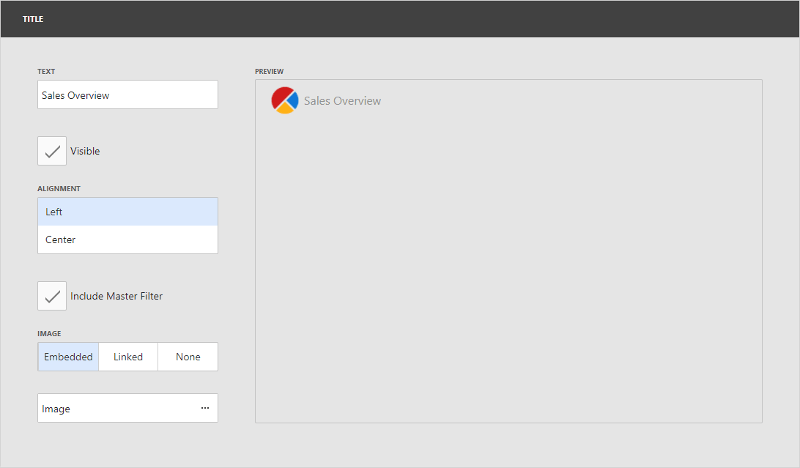Click the Sales Overview text input field
800x468 pixels.
pos(127,95)
